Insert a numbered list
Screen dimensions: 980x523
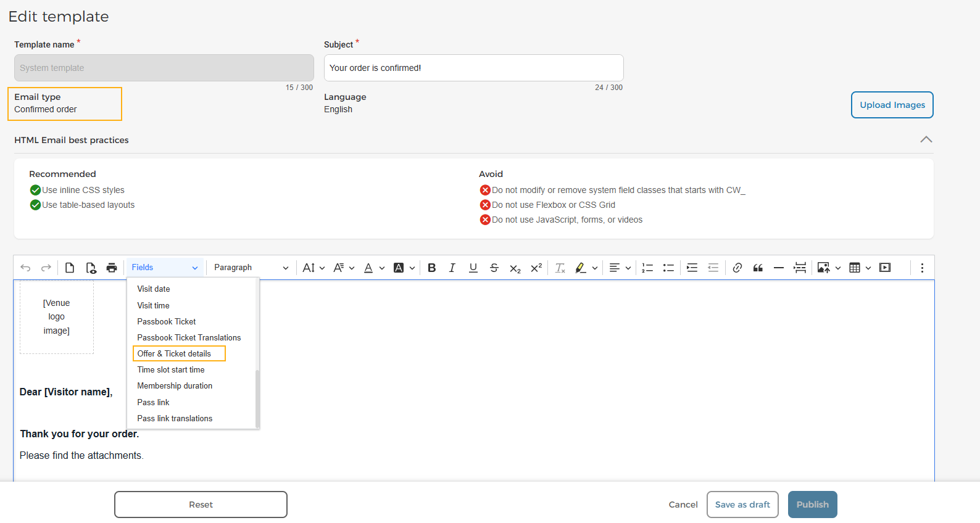click(647, 268)
